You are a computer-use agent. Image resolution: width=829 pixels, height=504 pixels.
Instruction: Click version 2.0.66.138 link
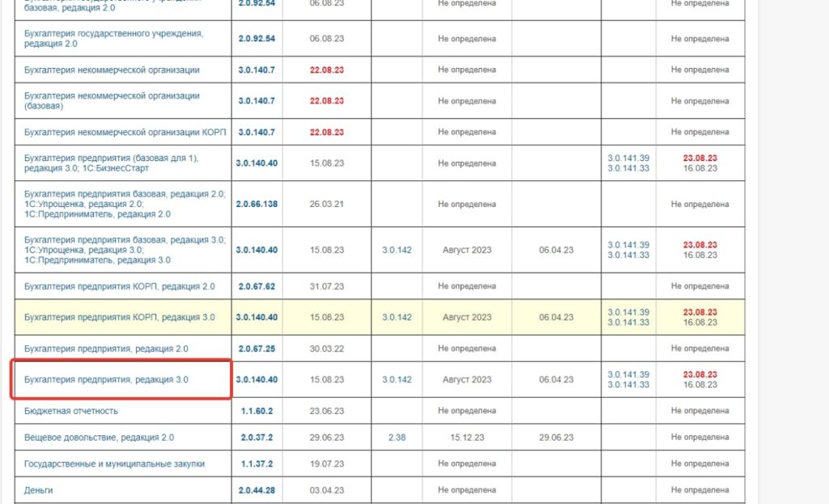[257, 204]
